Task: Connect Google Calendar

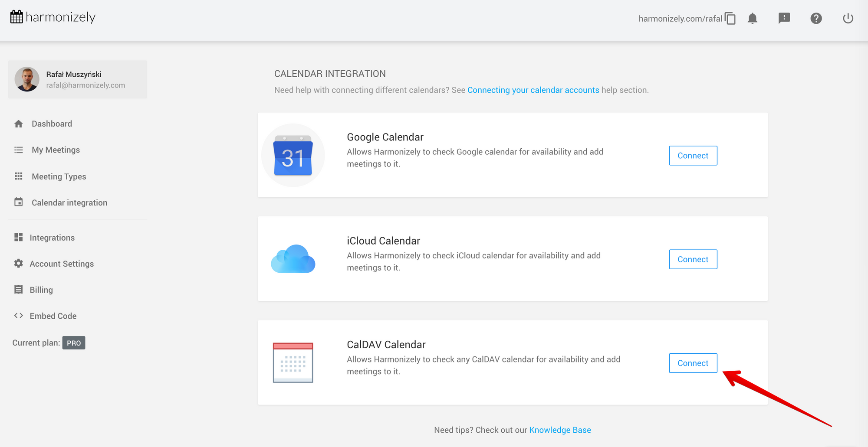Action: click(x=693, y=156)
